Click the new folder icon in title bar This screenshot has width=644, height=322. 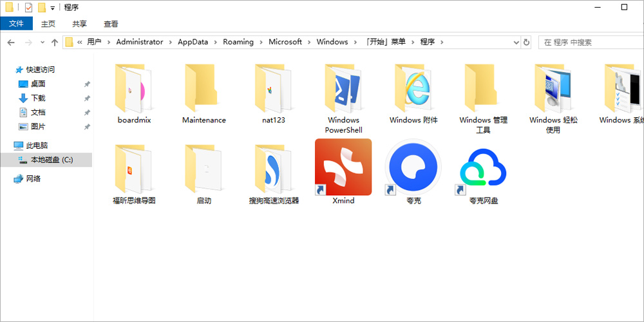click(x=41, y=7)
